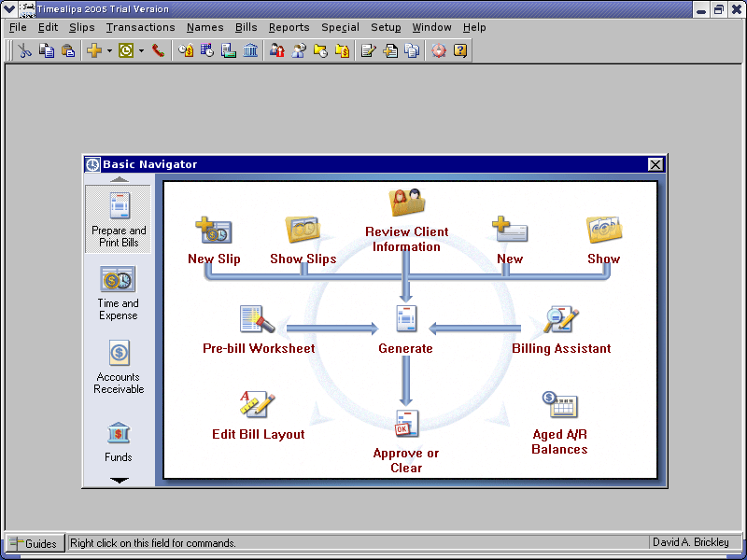Click the down chevron below Funds
This screenshot has height=560, width=747.
tap(118, 480)
